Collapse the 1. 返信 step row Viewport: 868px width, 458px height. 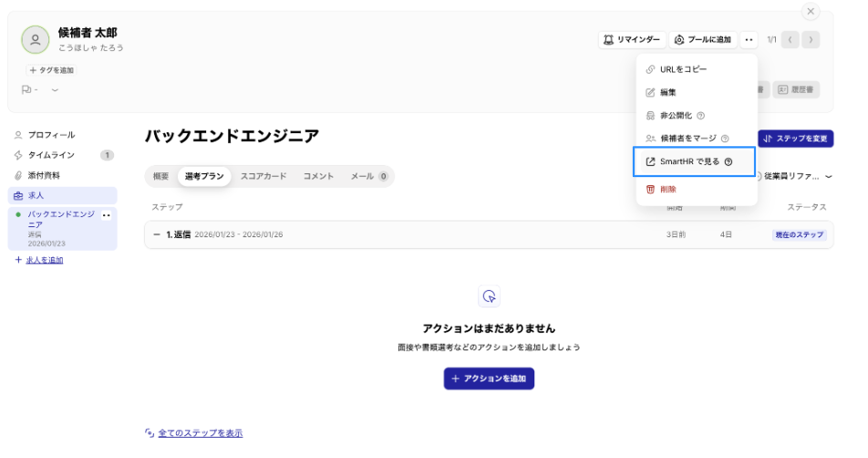(157, 234)
